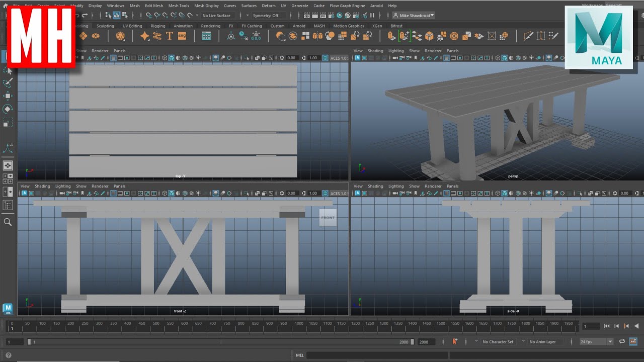Click the Extrude shelf icon

pos(391,36)
